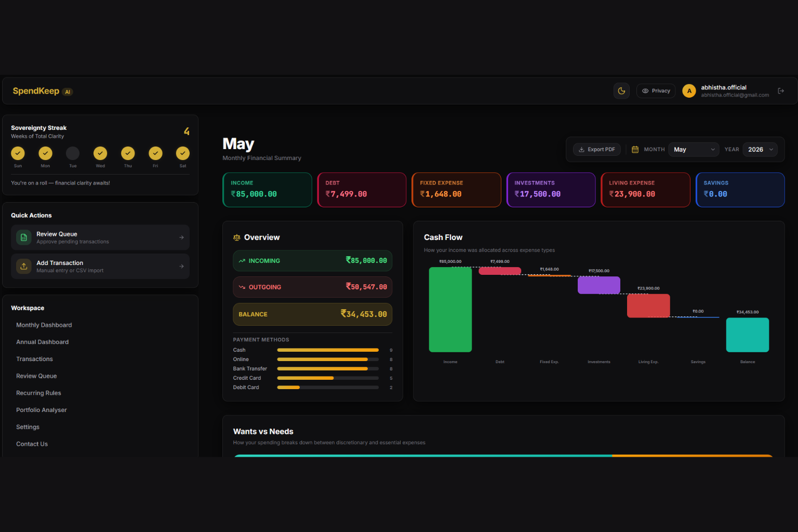Open Recurring Rules
This screenshot has width=798, height=532.
pyautogui.click(x=39, y=393)
